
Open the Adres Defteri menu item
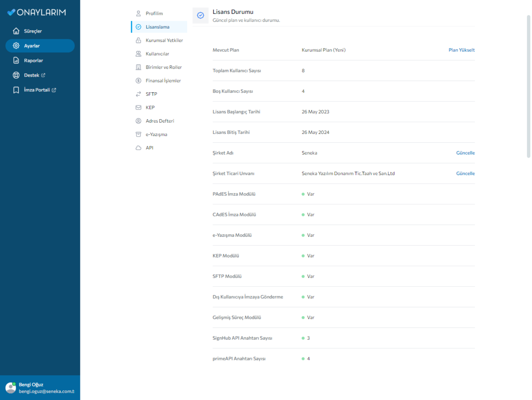(160, 121)
